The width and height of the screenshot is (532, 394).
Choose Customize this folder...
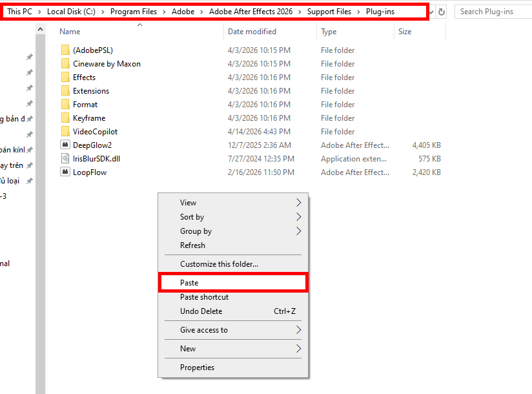(x=233, y=264)
